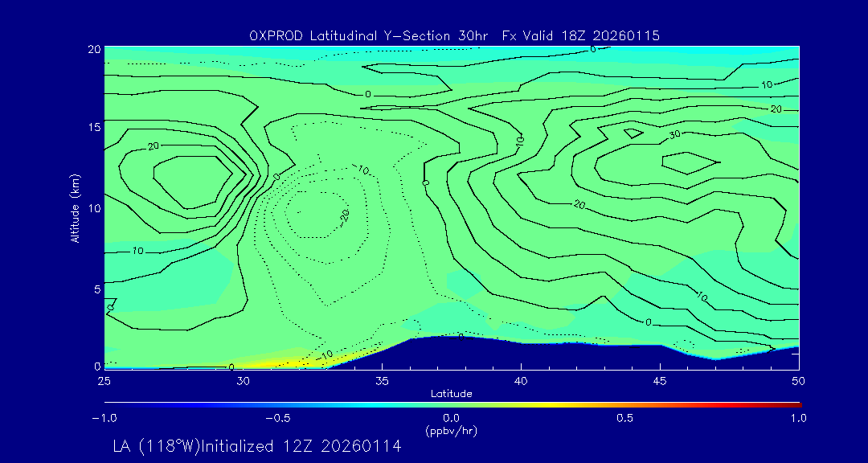Click the plot title starting with OXPROD
868x463 pixels.
[455, 35]
